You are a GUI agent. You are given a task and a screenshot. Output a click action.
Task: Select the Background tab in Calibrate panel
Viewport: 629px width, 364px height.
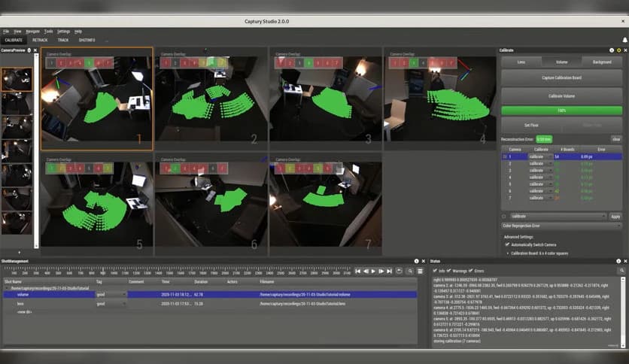[x=602, y=62]
